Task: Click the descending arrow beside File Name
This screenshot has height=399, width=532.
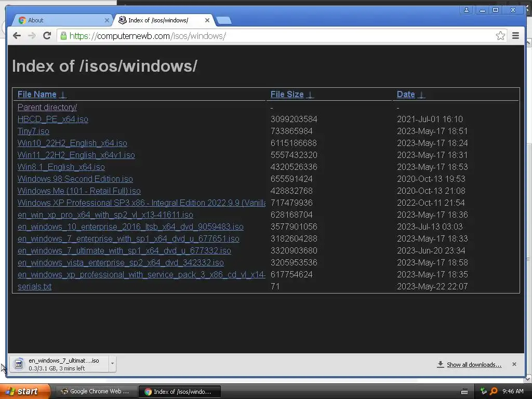Action: (63, 95)
